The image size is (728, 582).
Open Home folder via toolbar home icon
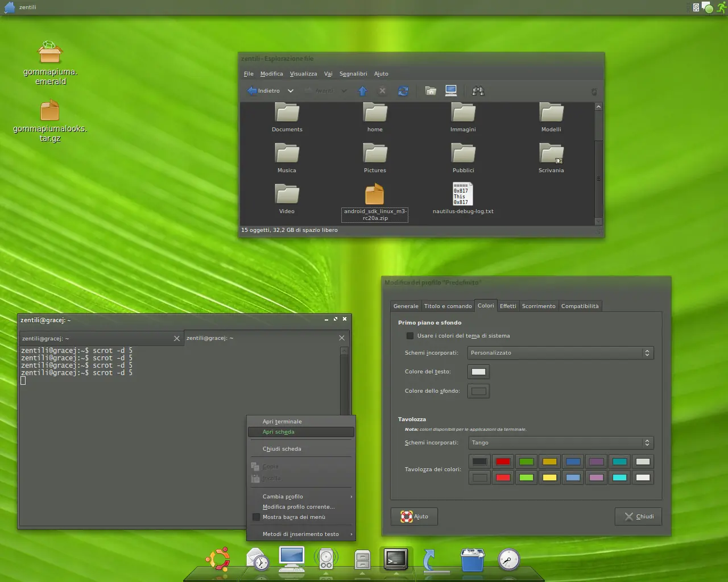[x=431, y=91]
